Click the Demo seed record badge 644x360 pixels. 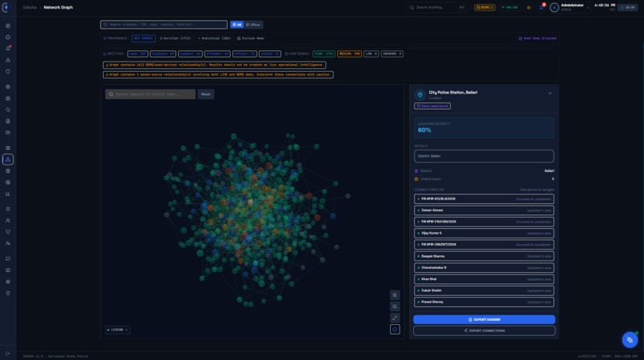click(432, 106)
